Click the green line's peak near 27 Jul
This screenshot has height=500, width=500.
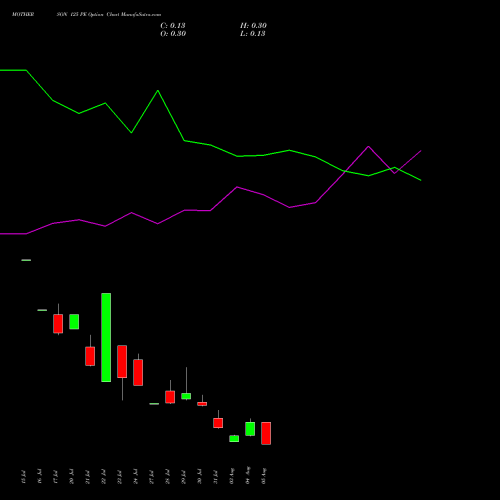coord(158,91)
